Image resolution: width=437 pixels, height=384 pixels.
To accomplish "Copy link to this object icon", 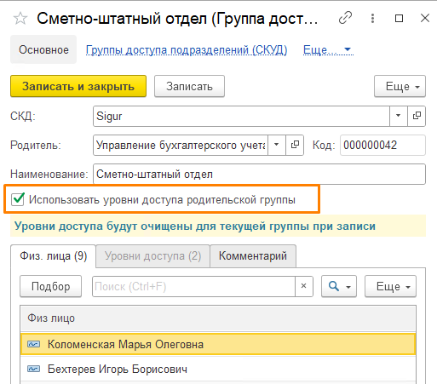I will [345, 18].
